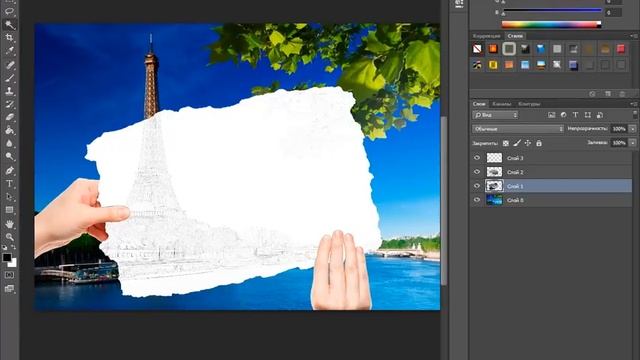Toggle lock layer position
This screenshot has width=640, height=360.
coord(528,143)
